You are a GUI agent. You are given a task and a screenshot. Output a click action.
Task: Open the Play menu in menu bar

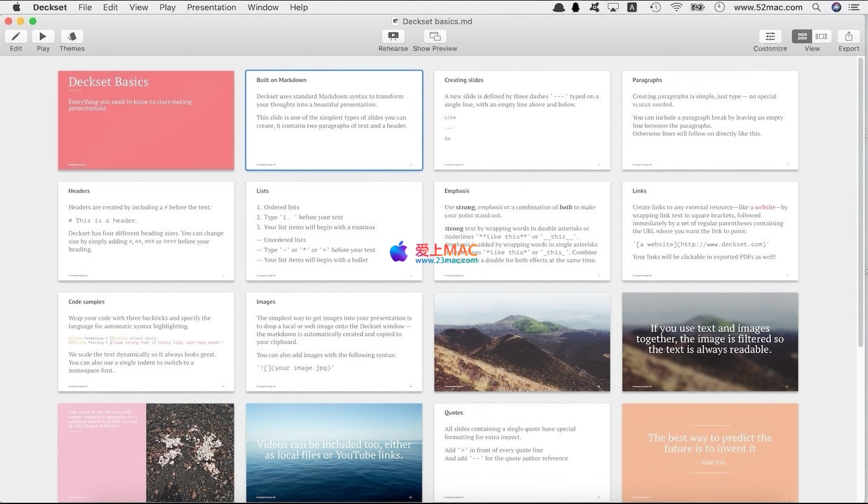pos(167,7)
